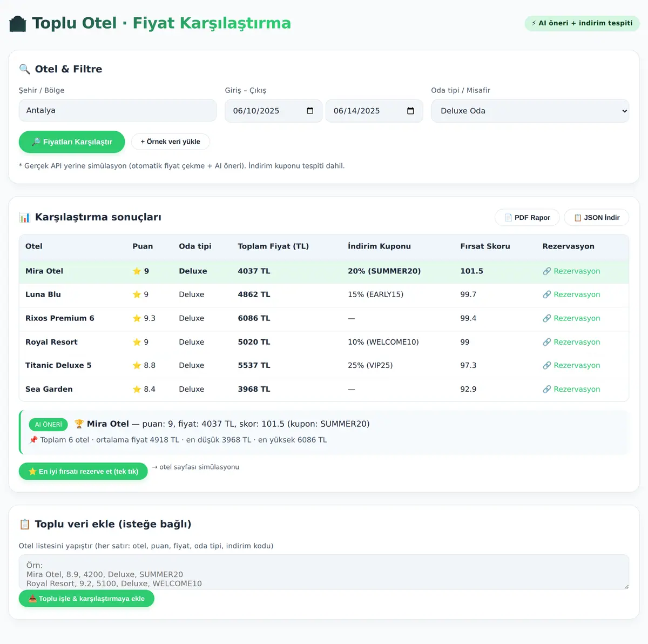Click the check-in date field 06/10/2025
The width and height of the screenshot is (648, 644).
click(273, 111)
